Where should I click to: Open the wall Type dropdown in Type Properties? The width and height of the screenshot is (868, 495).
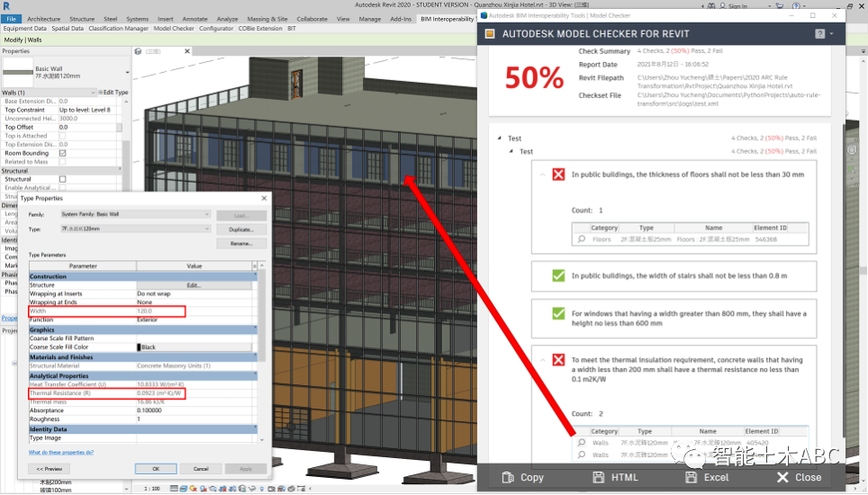(135, 230)
